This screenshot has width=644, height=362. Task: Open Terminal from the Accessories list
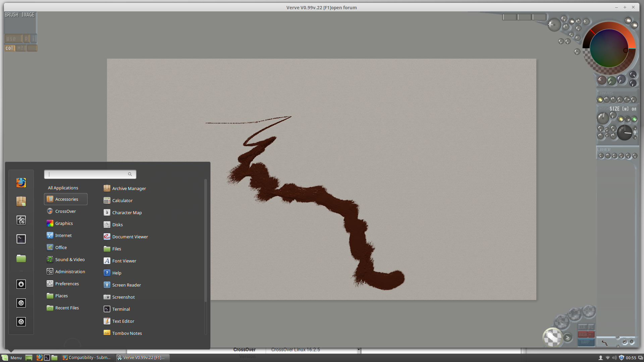(x=121, y=309)
